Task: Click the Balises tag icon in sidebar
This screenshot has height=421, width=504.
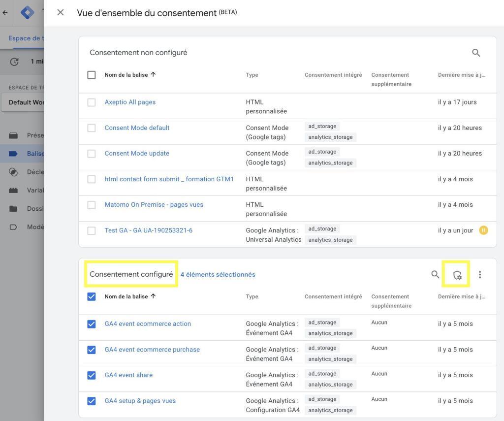Action: [14, 154]
